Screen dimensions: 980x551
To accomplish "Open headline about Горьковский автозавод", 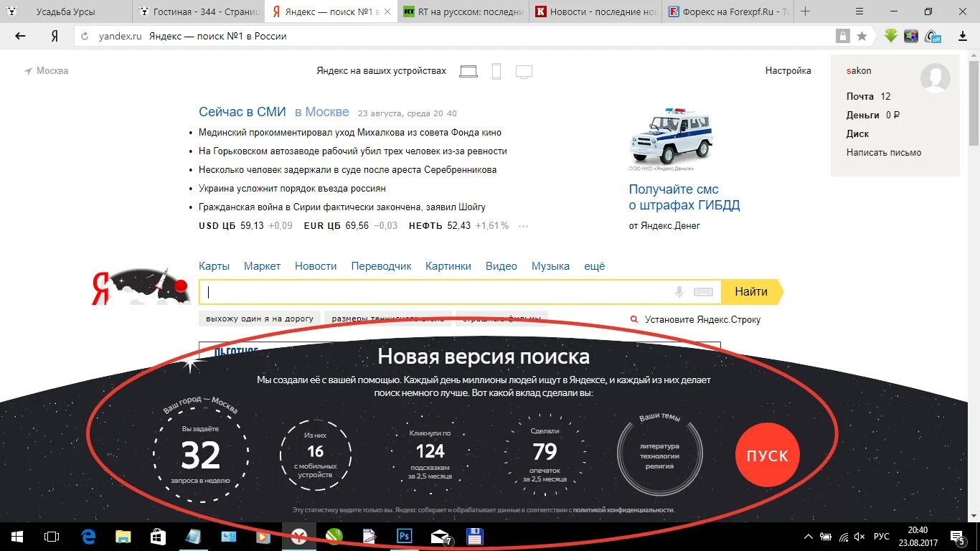I will tap(353, 151).
